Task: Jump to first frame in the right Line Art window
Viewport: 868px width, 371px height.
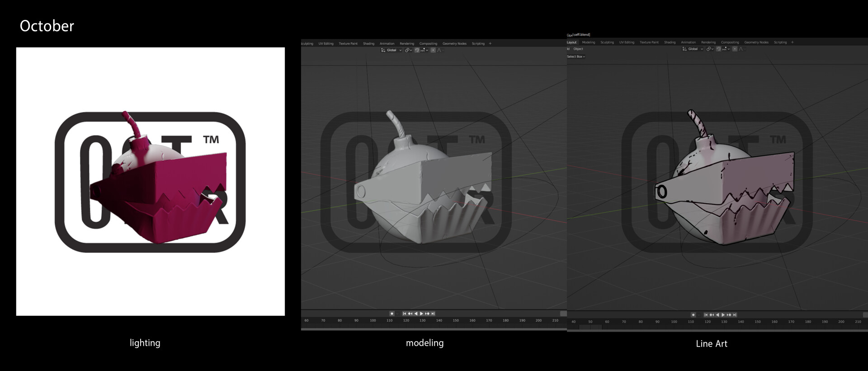Action: coord(706,315)
